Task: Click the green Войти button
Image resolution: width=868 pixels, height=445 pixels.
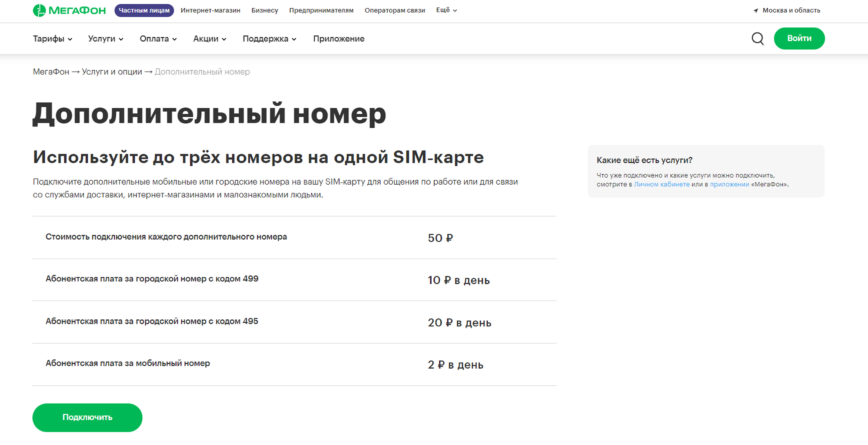Action: pos(799,39)
